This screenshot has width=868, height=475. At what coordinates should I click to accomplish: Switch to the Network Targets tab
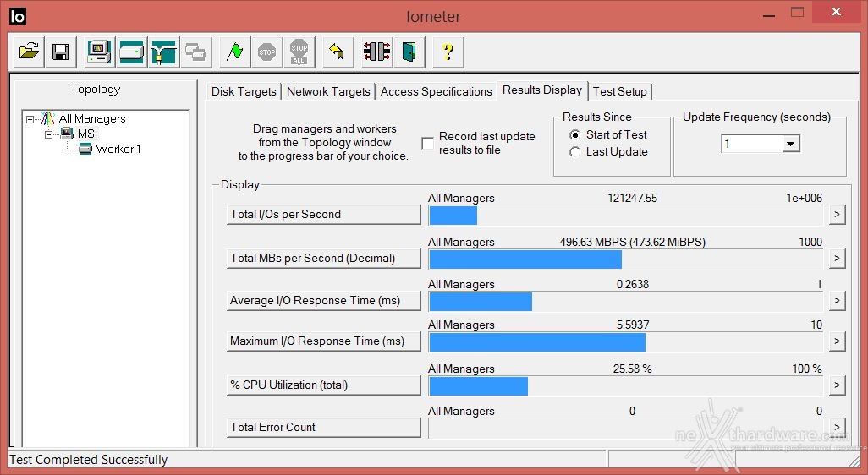328,92
